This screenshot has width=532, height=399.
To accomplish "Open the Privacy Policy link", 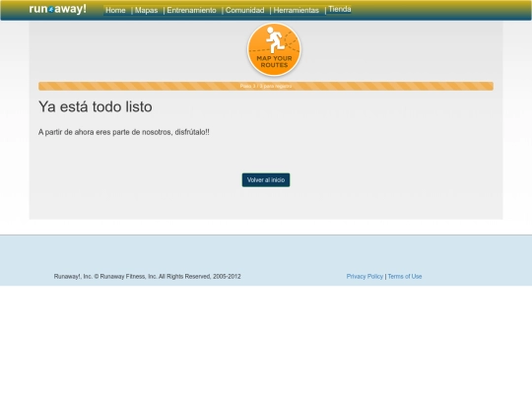I will pyautogui.click(x=365, y=277).
